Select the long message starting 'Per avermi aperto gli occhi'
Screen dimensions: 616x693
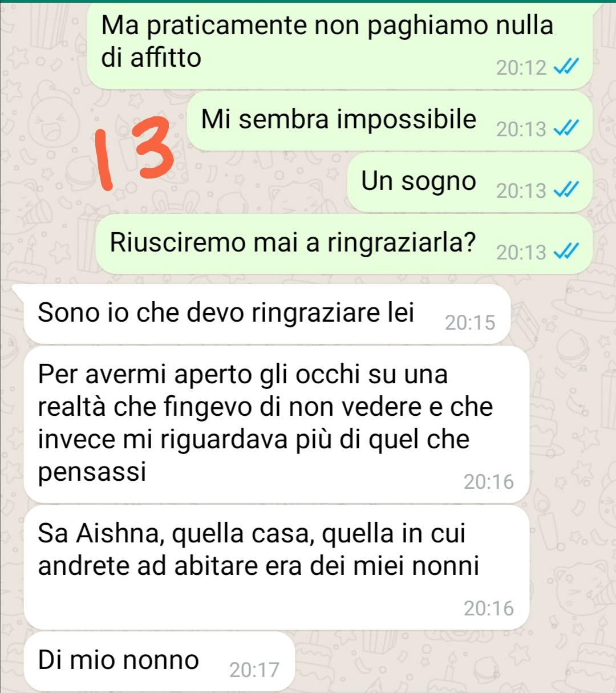click(x=277, y=425)
